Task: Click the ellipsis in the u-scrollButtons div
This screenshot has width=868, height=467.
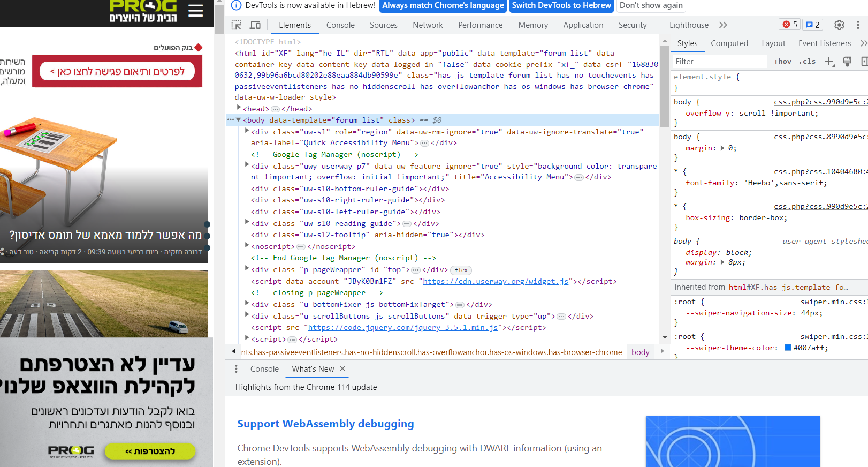Action: click(561, 317)
